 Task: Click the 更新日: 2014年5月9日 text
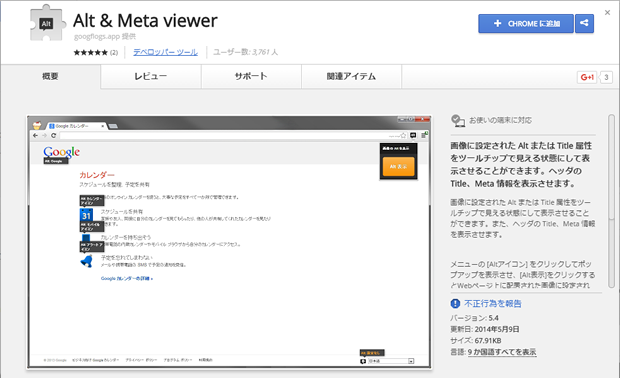[485, 329]
